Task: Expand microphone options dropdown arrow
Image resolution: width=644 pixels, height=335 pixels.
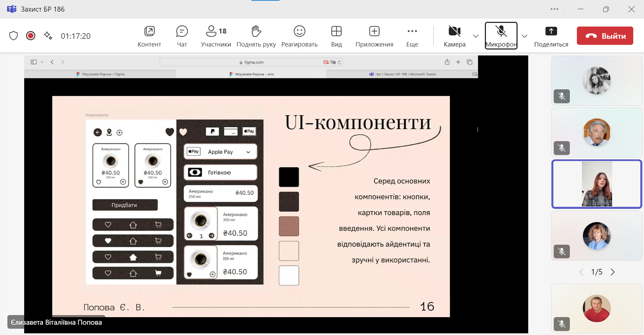Action: point(525,36)
